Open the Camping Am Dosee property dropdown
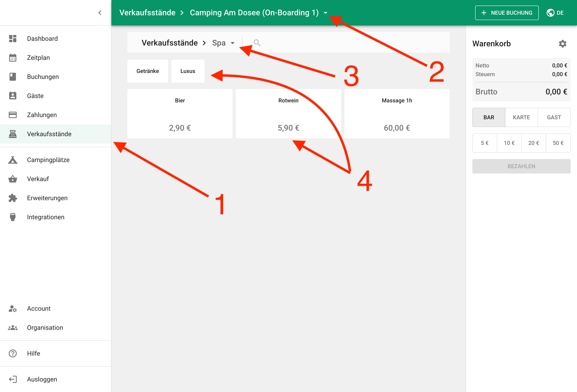The width and height of the screenshot is (577, 392). coord(326,13)
